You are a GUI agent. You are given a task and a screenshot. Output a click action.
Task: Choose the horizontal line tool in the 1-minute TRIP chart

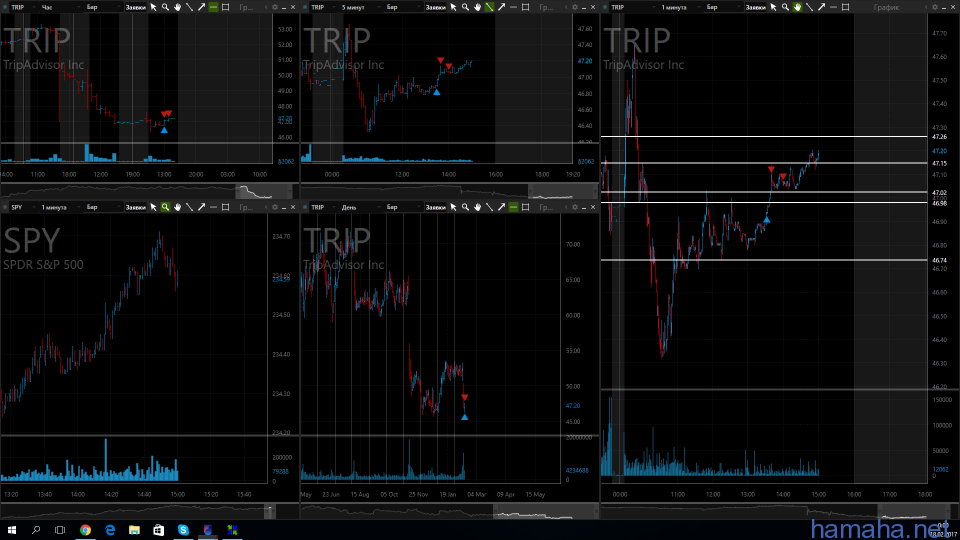pyautogui.click(x=833, y=7)
